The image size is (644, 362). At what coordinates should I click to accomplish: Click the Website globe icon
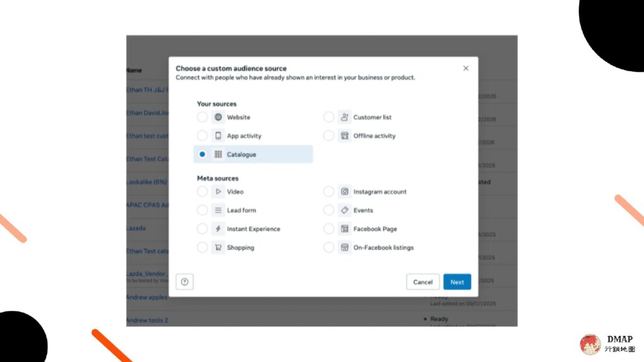pyautogui.click(x=218, y=117)
